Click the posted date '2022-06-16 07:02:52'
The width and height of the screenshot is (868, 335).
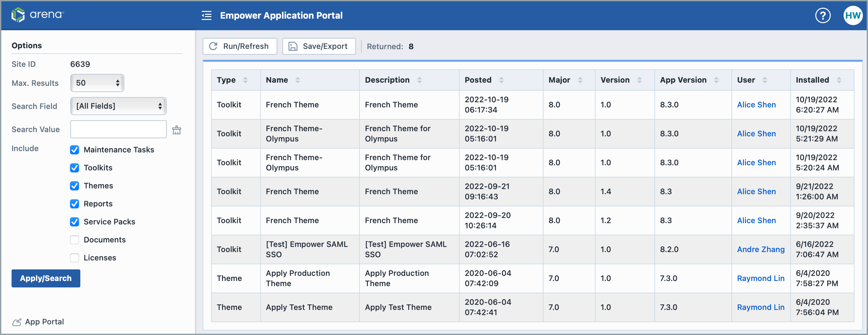[487, 249]
